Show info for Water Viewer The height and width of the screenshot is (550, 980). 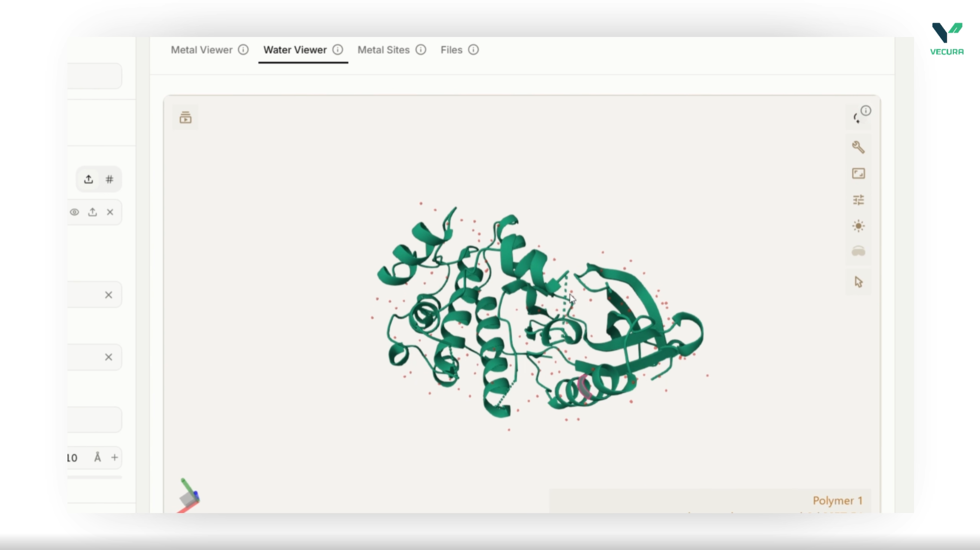(338, 50)
